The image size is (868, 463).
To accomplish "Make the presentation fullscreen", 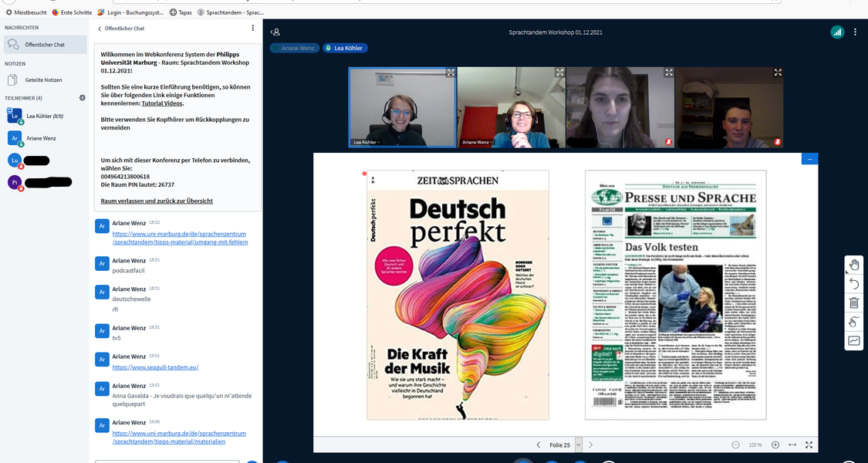I will point(809,444).
